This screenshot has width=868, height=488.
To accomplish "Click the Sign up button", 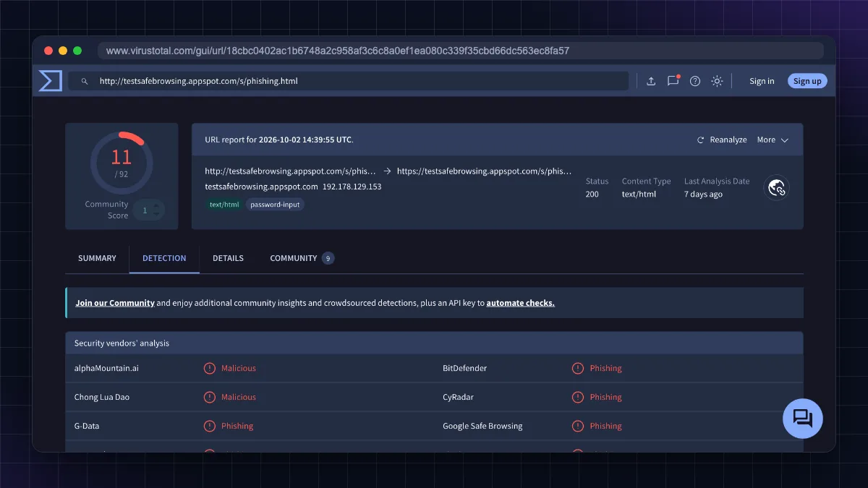I will (x=807, y=81).
